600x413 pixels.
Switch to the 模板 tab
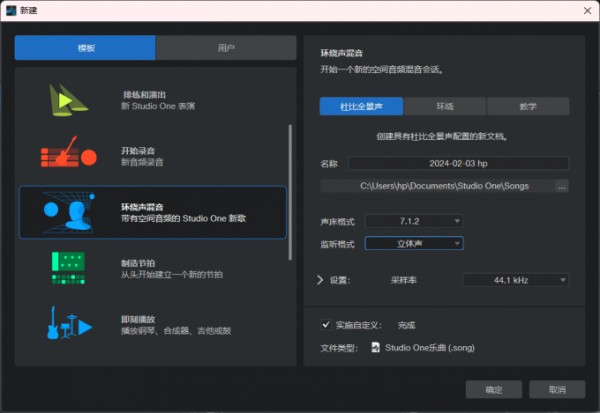[85, 48]
